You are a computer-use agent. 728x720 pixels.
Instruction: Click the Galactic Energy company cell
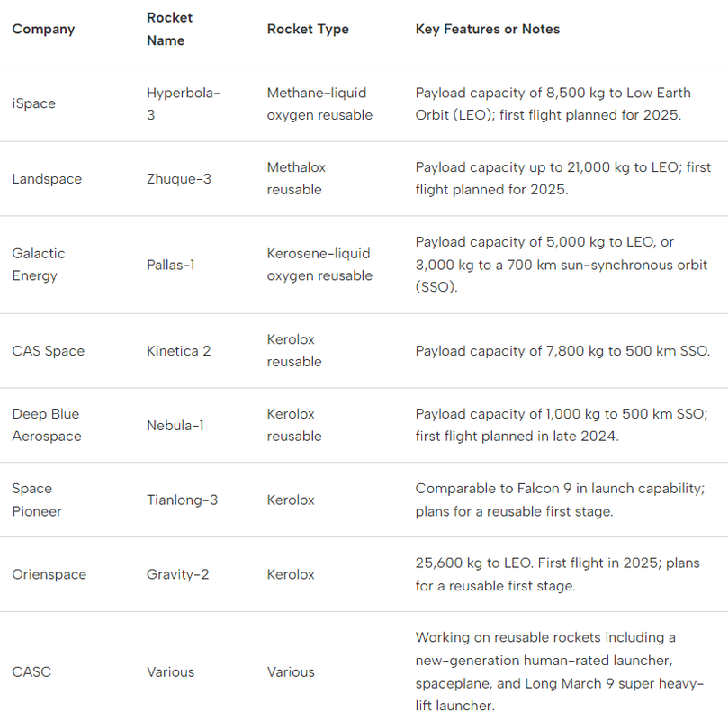[39, 265]
